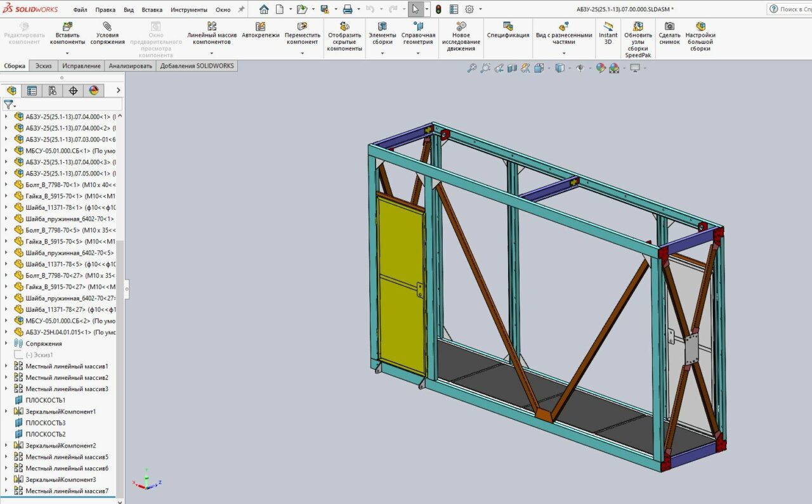Open the Инструменты (Tools) menu
812x504 pixels.
tap(188, 10)
